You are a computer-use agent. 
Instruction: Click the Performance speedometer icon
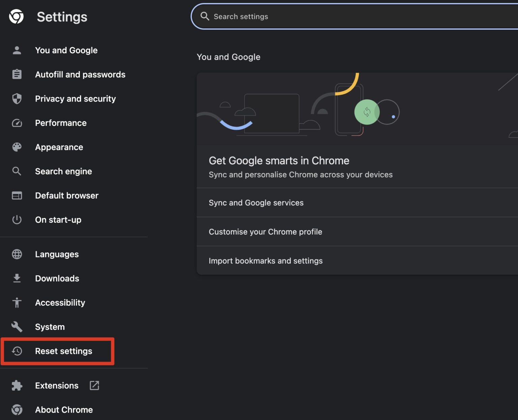click(x=17, y=123)
